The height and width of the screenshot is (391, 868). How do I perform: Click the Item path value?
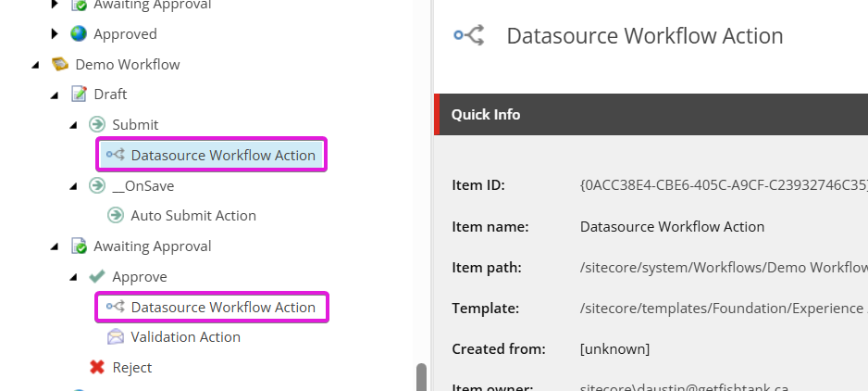click(x=724, y=268)
